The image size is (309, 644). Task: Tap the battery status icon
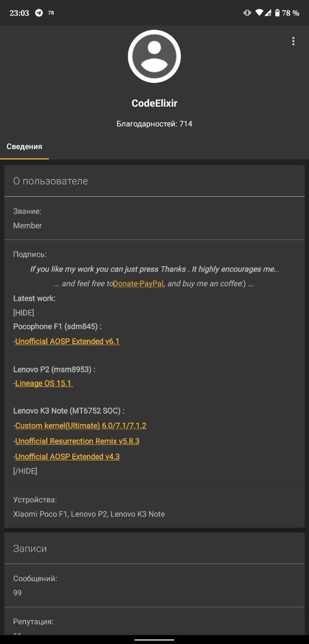coord(277,13)
